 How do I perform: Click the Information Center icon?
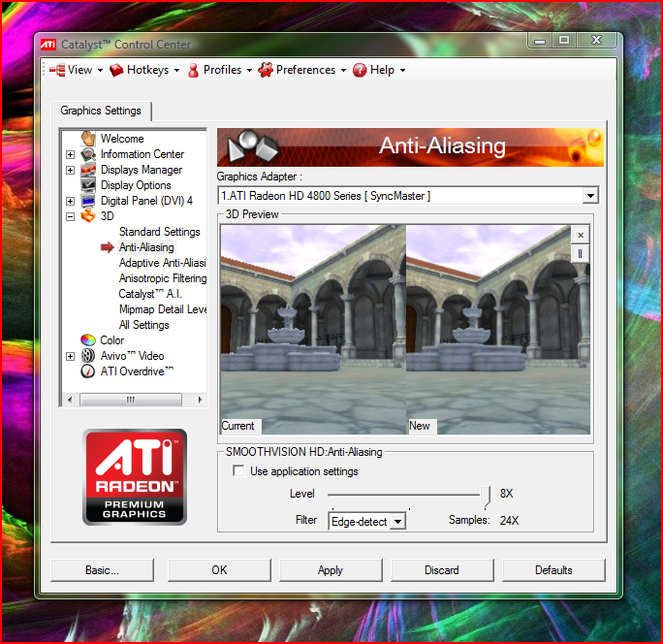click(x=88, y=154)
